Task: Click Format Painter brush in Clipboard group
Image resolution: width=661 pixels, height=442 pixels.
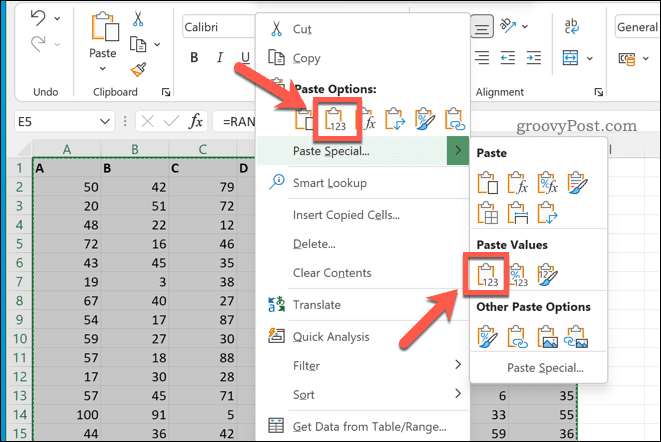Action: coord(140,70)
